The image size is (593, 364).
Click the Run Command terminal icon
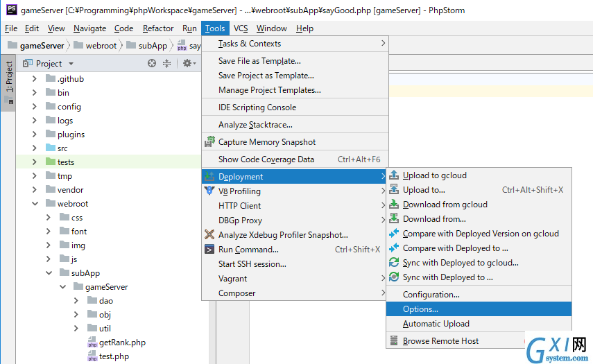point(209,249)
